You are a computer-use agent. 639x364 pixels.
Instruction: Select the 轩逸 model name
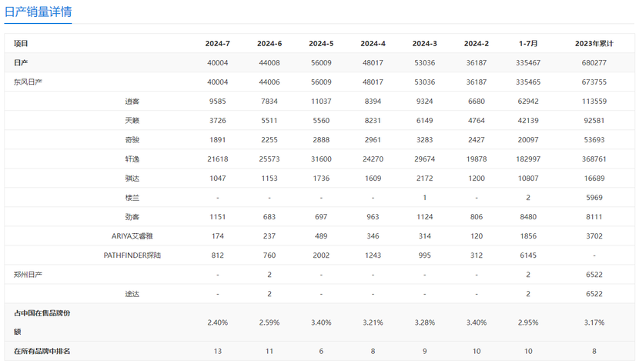[132, 159]
